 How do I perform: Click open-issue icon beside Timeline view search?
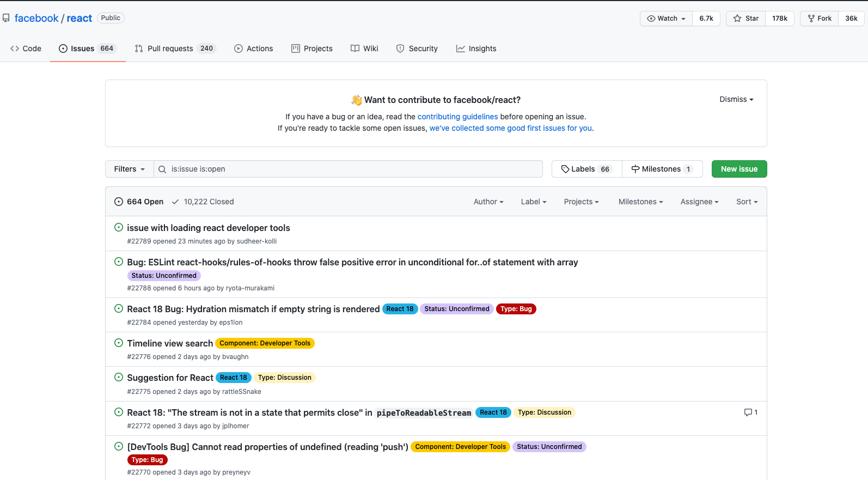click(x=119, y=343)
